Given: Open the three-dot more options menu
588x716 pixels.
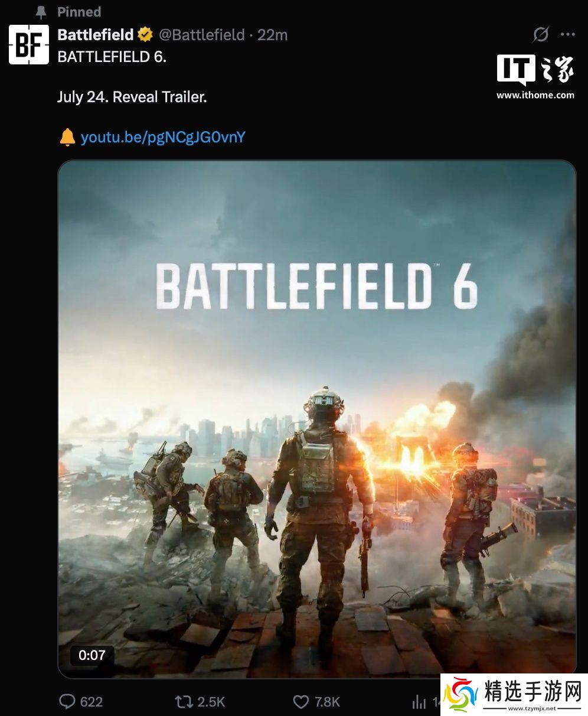Looking at the screenshot, I should point(568,35).
